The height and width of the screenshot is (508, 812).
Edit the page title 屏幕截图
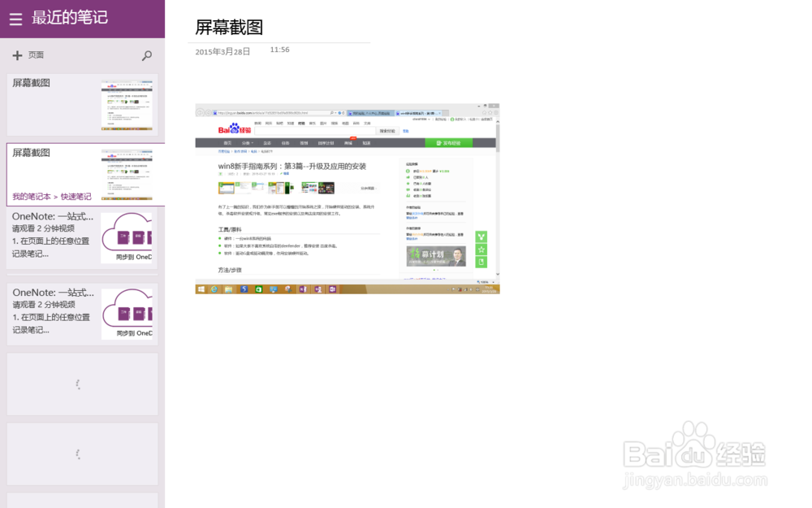[229, 27]
